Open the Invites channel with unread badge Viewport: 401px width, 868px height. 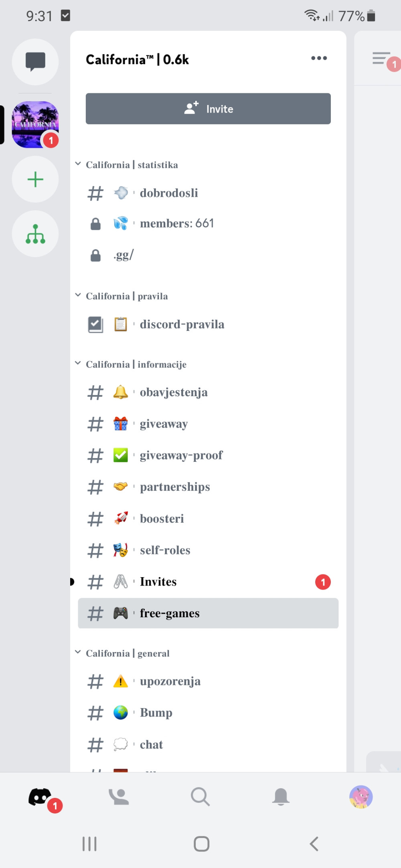(158, 582)
